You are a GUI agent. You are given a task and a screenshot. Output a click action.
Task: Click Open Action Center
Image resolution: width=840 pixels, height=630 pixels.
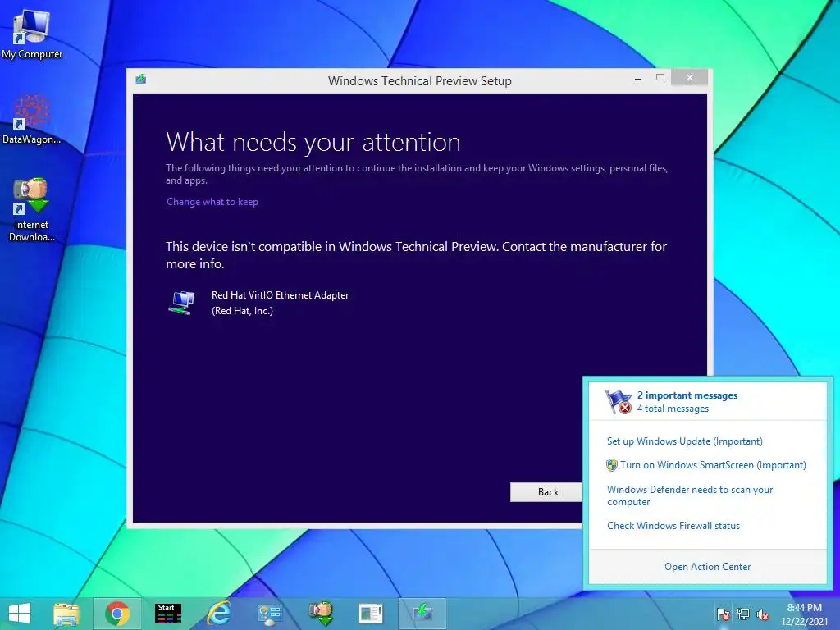[708, 567]
